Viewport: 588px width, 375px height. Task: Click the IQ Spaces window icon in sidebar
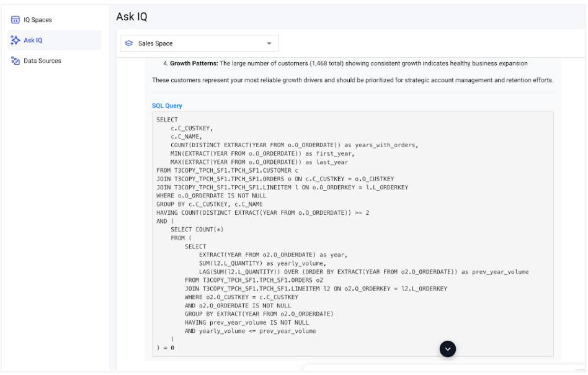14,19
